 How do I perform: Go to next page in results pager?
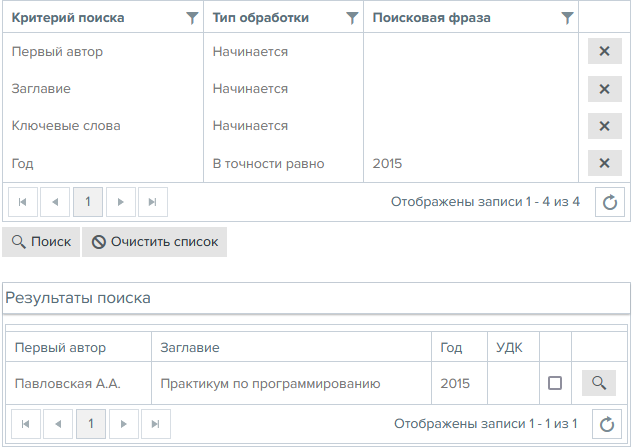(121, 424)
